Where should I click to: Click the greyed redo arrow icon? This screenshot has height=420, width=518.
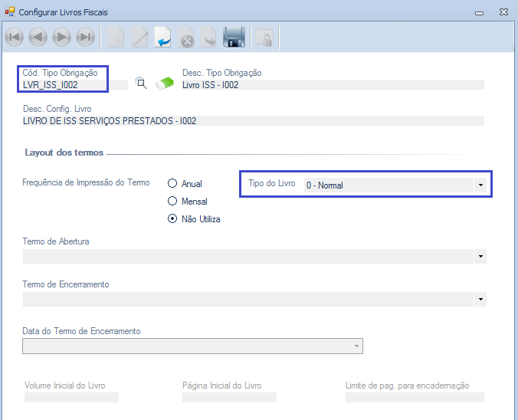coord(208,37)
